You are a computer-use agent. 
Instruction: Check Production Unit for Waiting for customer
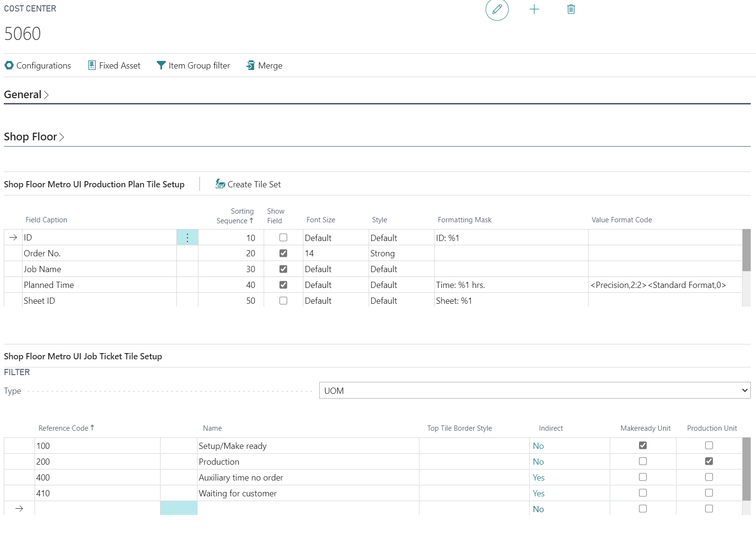[x=709, y=493]
